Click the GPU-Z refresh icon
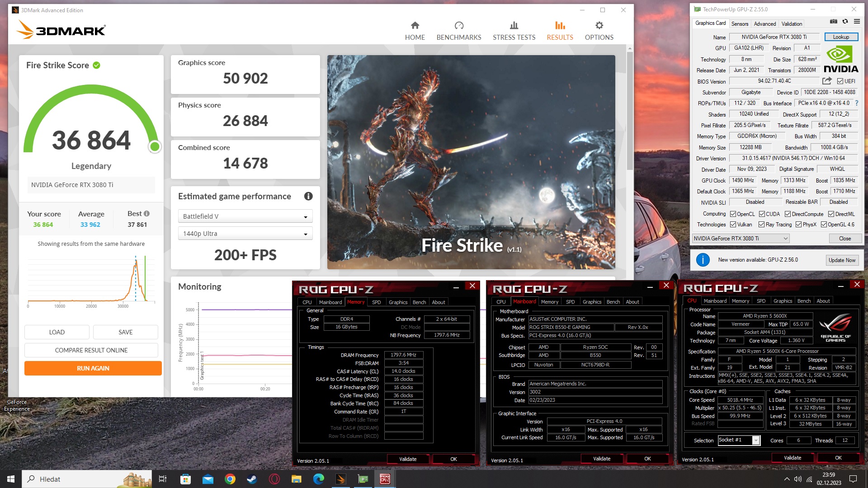The width and height of the screenshot is (868, 488). [845, 21]
